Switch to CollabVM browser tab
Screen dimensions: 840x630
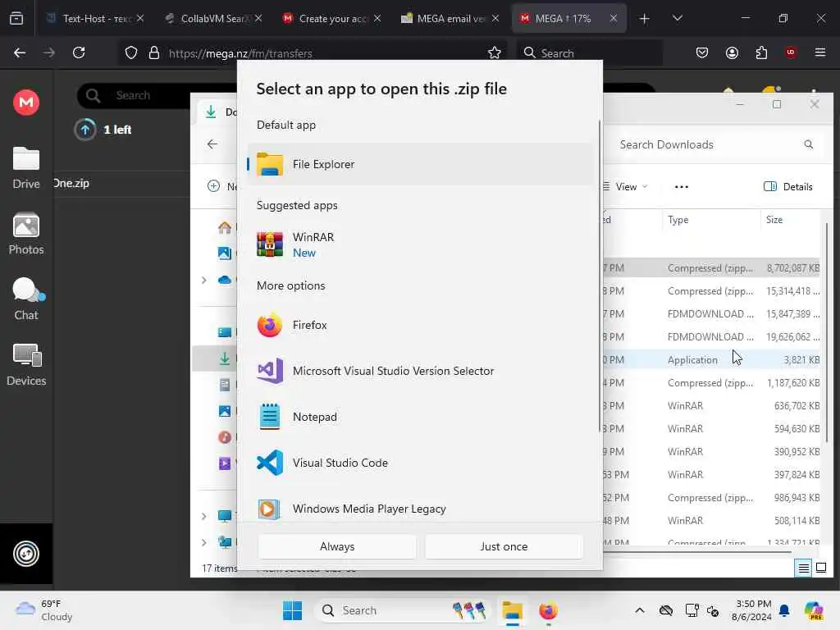point(213,19)
